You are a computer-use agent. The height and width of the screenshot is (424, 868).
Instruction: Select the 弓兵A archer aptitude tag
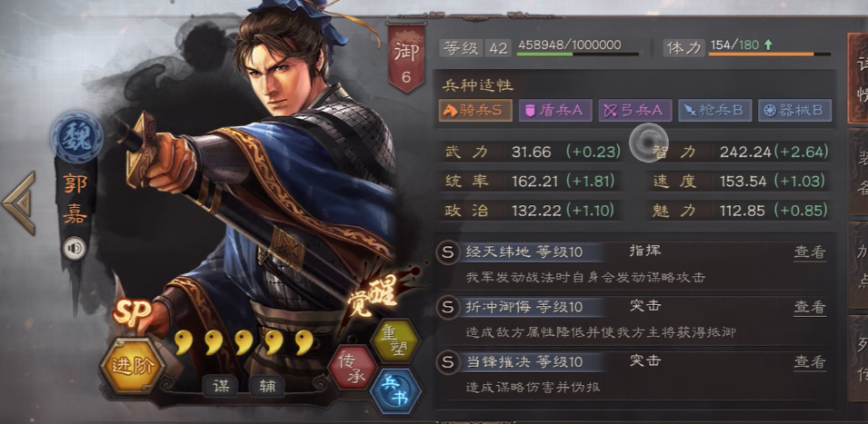click(x=635, y=110)
